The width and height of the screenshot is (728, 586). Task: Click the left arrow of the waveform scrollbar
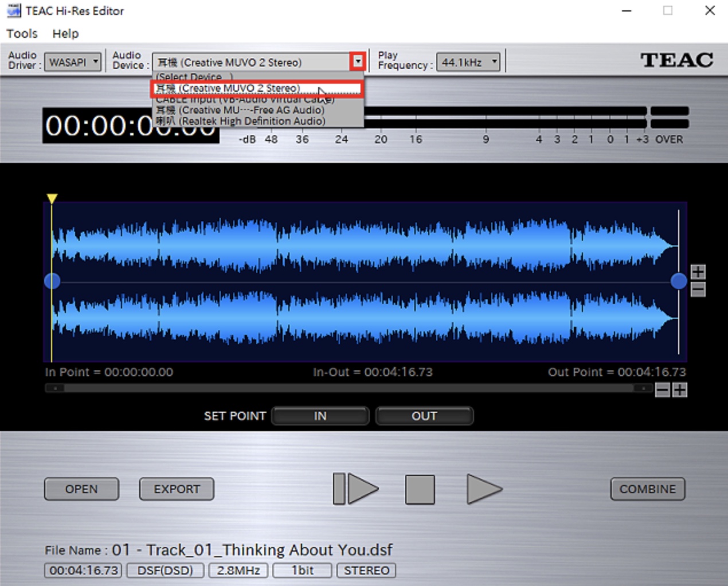(54, 388)
